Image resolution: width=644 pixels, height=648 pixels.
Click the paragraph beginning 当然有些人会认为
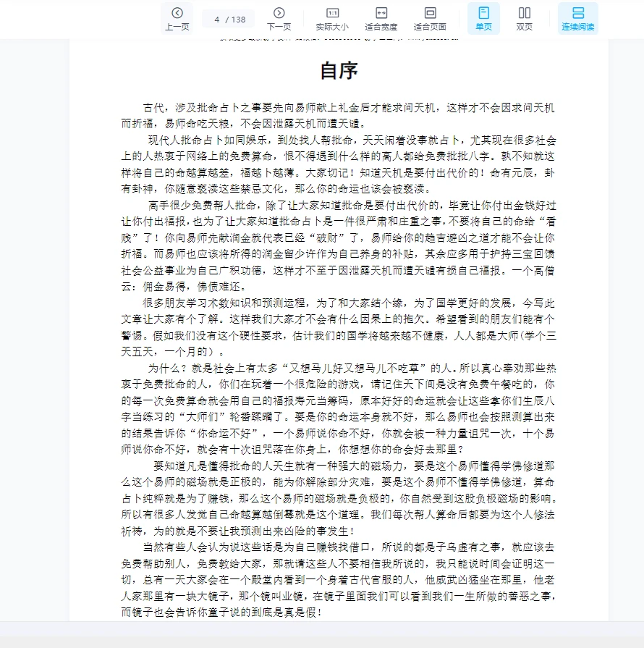[338, 580]
